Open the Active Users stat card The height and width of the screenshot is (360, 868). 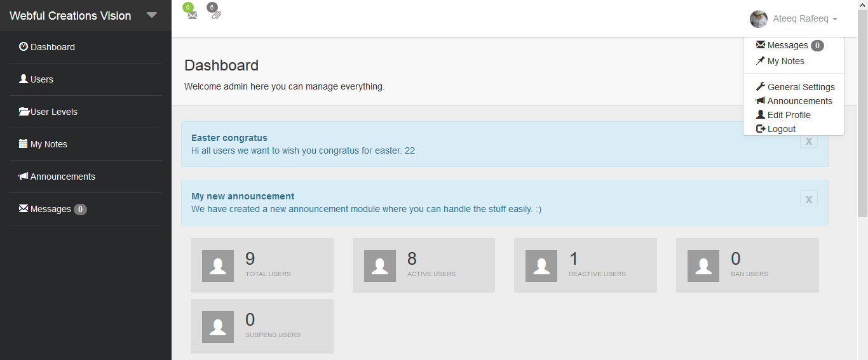[x=424, y=265]
